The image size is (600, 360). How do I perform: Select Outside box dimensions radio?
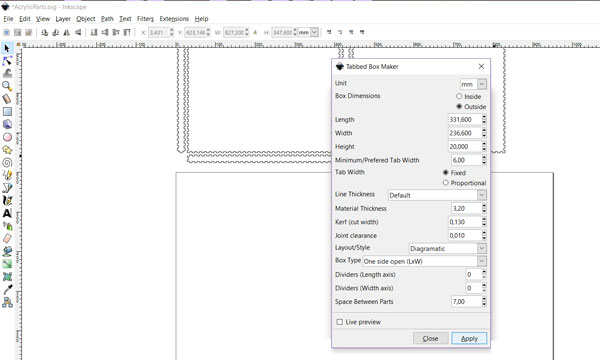(x=459, y=106)
